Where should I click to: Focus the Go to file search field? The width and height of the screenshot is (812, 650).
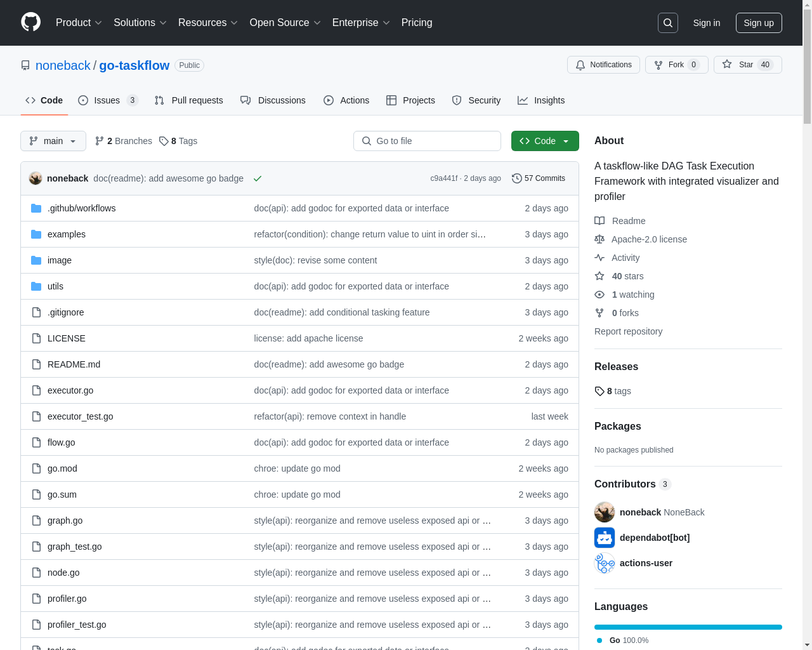point(427,141)
